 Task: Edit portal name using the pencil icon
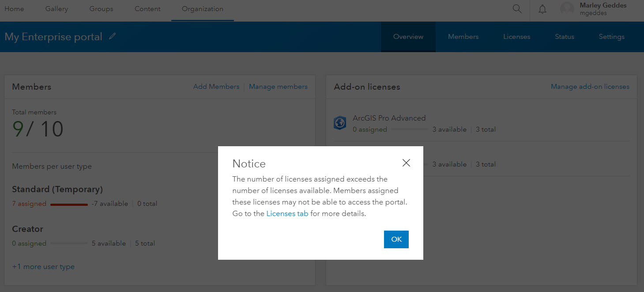click(113, 37)
